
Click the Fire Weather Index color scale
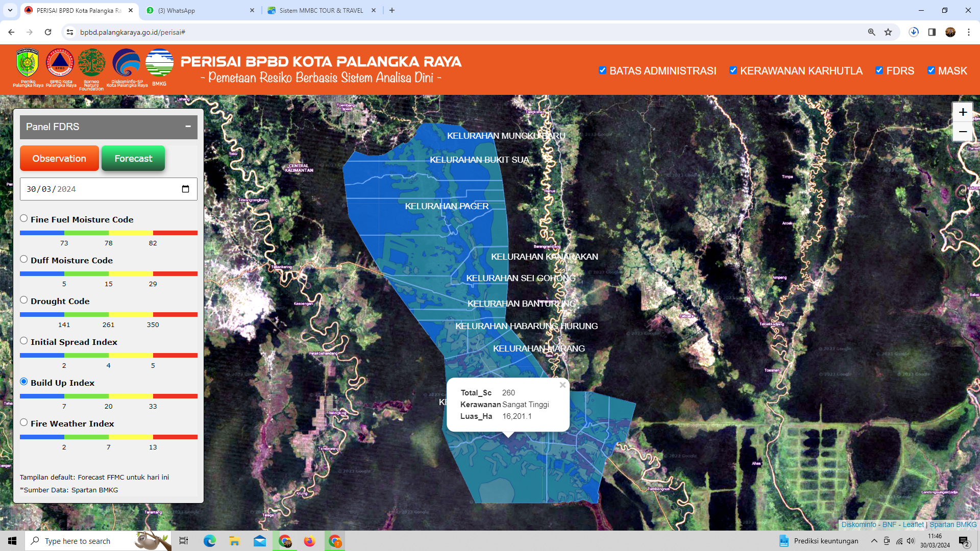coord(108,437)
